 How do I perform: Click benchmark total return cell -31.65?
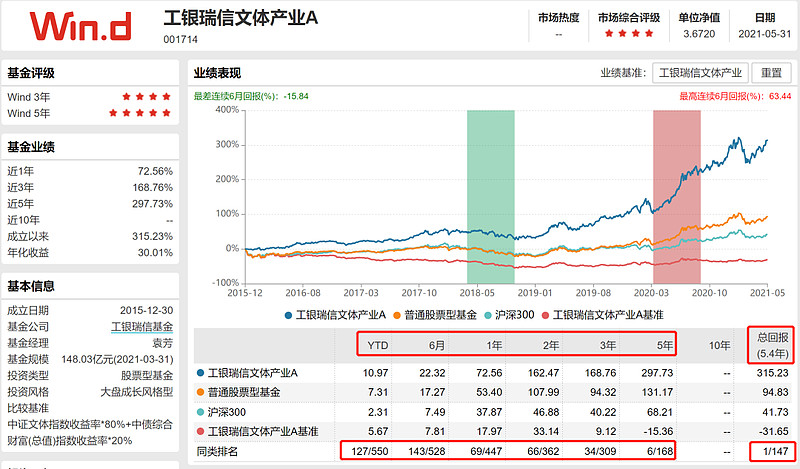tap(773, 431)
